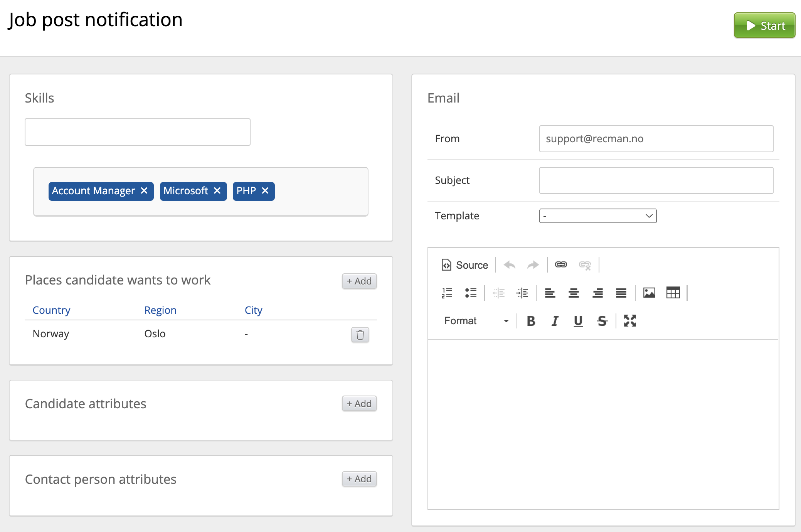Insert a bulleted list

[471, 293]
